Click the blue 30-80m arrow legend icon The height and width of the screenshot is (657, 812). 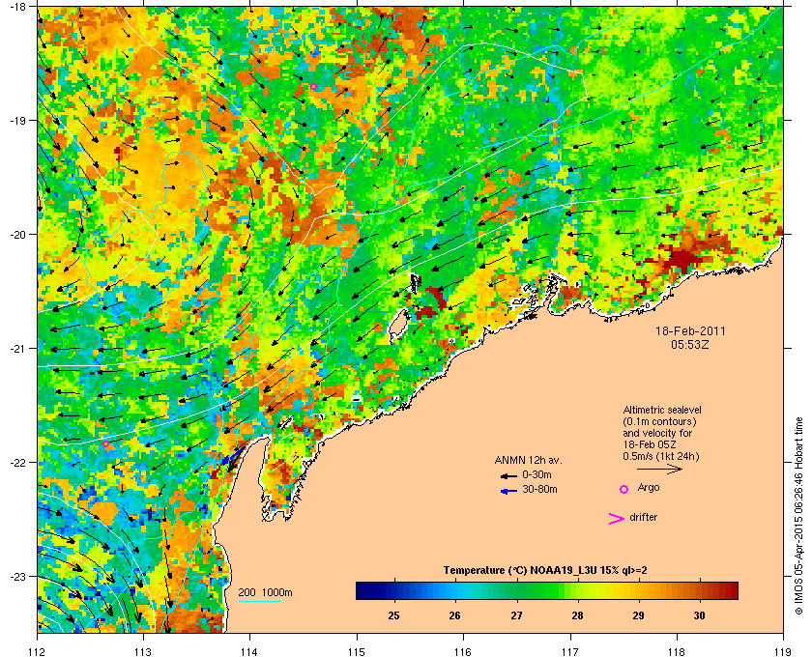508,491
